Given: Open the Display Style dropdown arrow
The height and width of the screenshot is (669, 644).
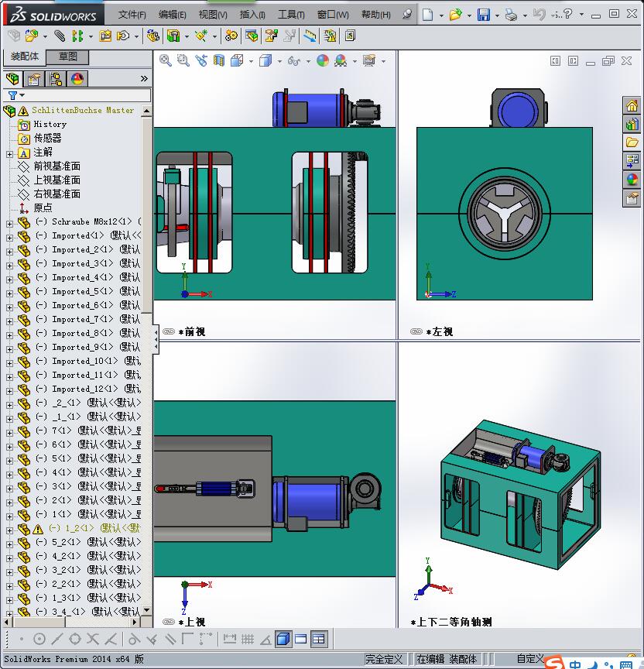Looking at the screenshot, I should [x=279, y=61].
